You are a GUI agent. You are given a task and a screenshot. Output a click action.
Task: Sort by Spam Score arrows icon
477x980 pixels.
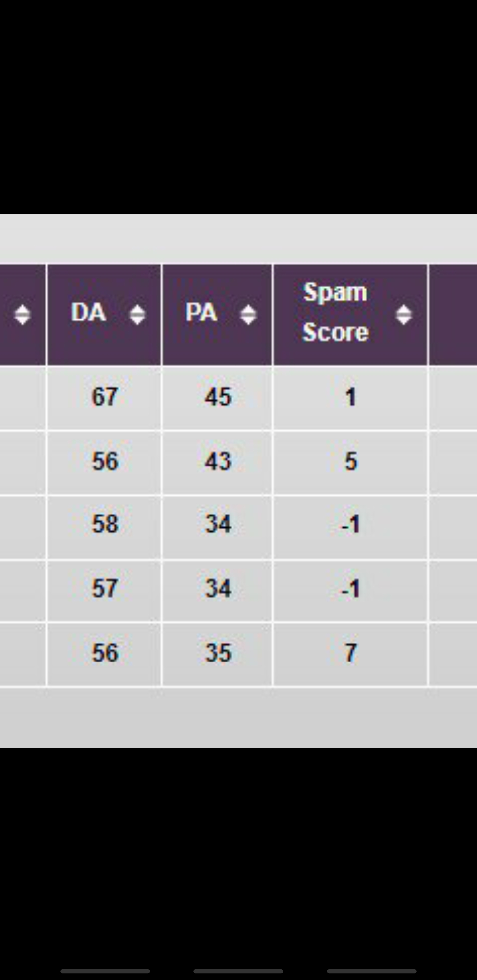(403, 315)
